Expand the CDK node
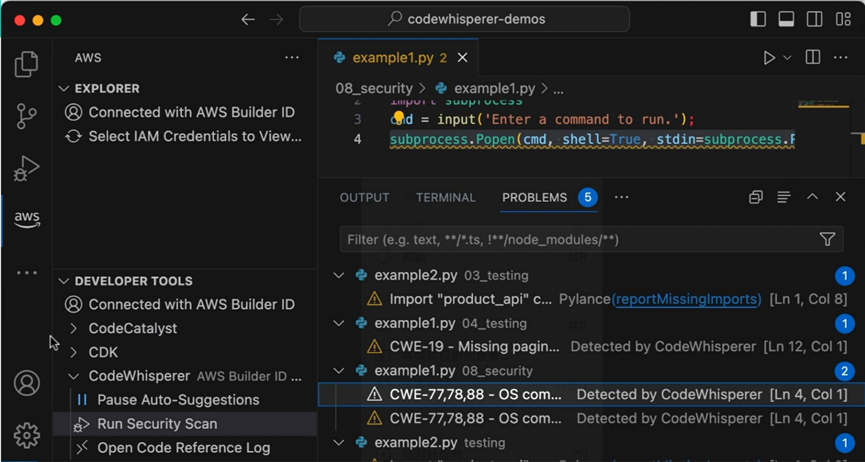 pos(73,352)
